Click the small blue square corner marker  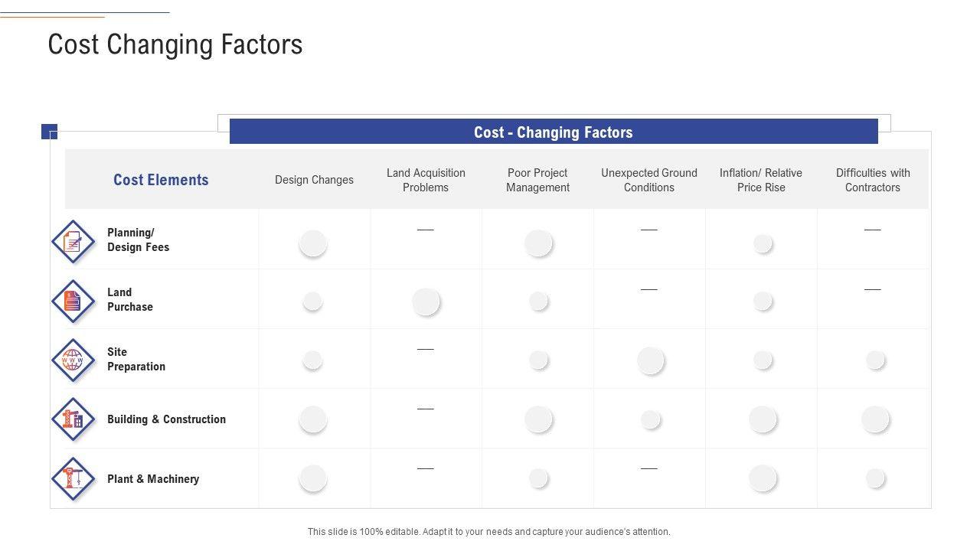click(x=48, y=131)
